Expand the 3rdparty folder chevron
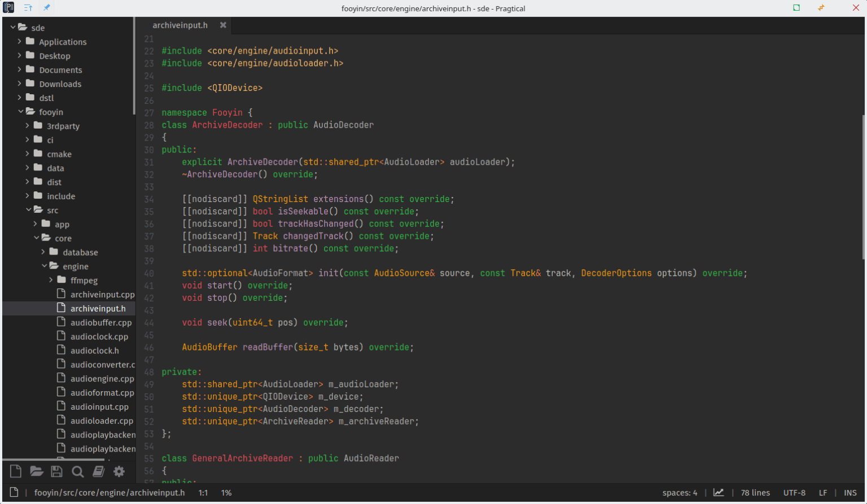 pos(27,126)
